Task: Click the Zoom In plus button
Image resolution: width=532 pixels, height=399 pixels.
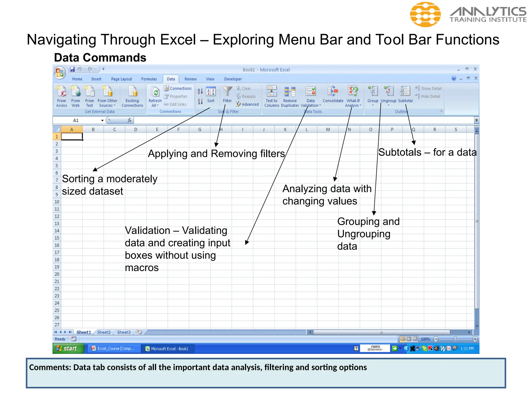Action: (x=475, y=339)
